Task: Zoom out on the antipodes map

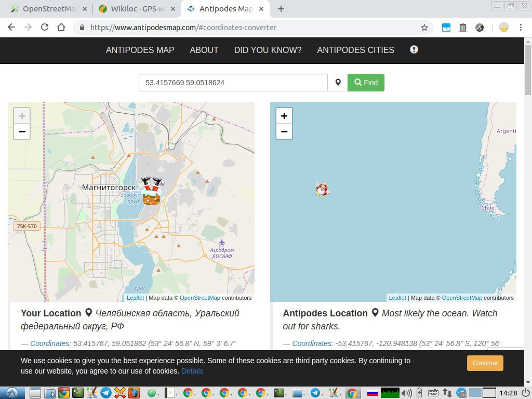Action: [284, 131]
